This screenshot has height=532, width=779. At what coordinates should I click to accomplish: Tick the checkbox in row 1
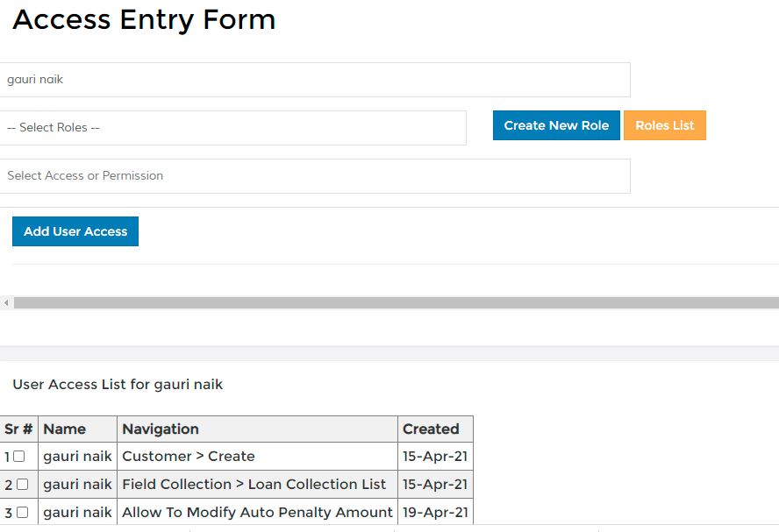tap(19, 456)
